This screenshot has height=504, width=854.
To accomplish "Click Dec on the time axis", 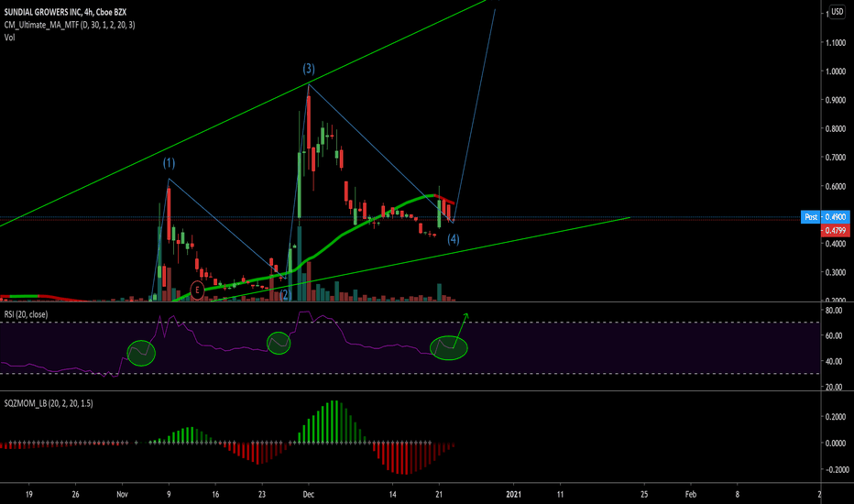I will coord(308,494).
